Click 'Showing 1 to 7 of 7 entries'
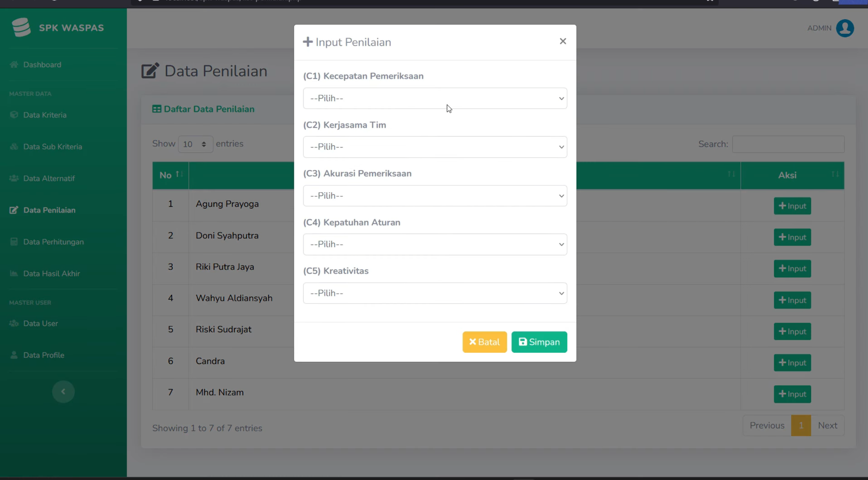The width and height of the screenshot is (868, 480). point(207,428)
